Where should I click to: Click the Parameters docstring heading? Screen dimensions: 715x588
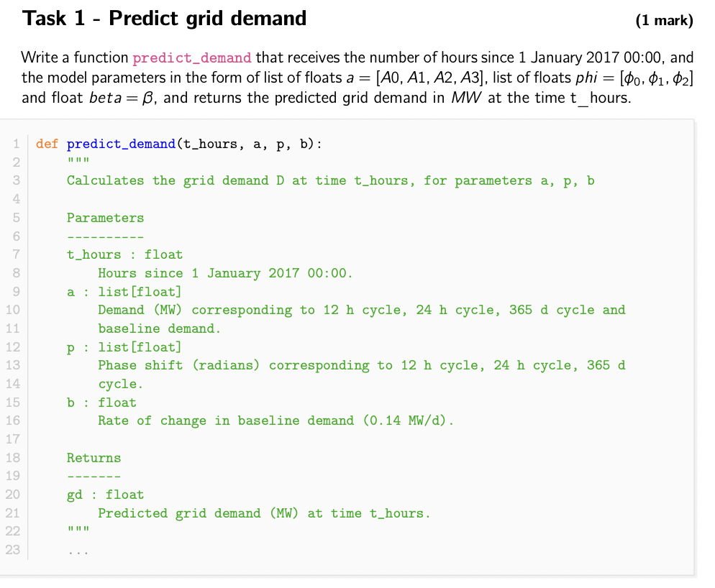(105, 218)
